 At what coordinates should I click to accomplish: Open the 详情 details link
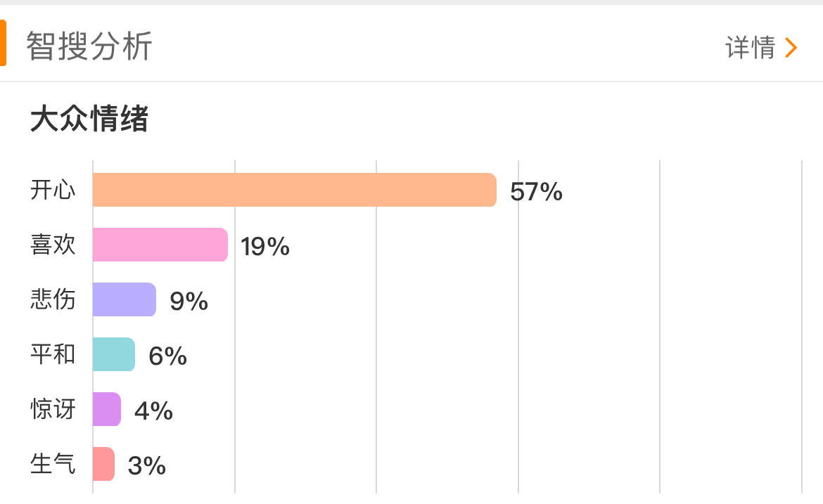coord(750,48)
